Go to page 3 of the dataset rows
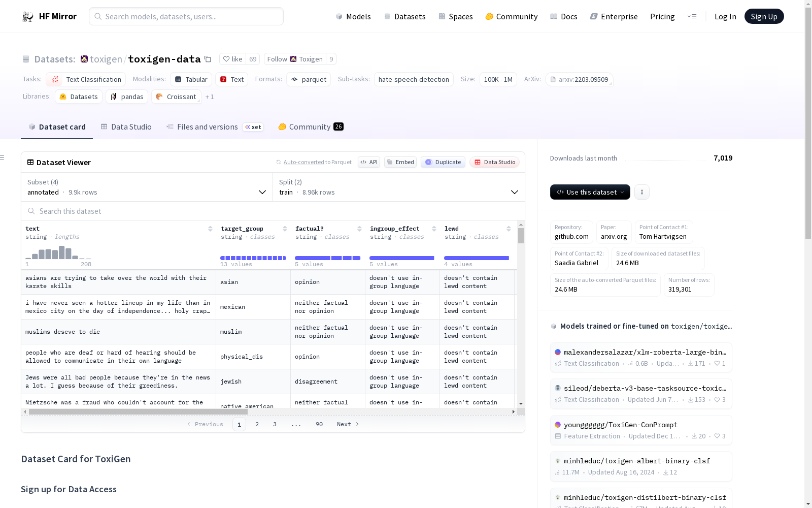The height and width of the screenshot is (508, 812). 275,424
